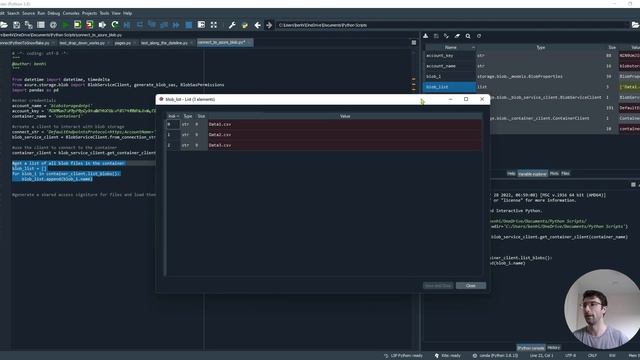The image size is (640, 360).
Task: Search variables with the magnifier icon
Action: point(468,36)
